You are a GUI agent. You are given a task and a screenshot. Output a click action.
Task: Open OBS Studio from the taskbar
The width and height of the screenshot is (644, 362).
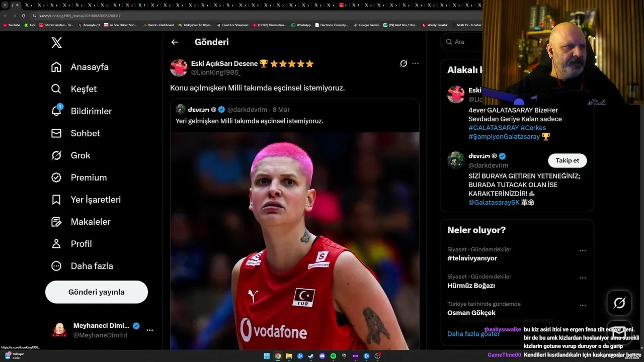pyautogui.click(x=377, y=356)
